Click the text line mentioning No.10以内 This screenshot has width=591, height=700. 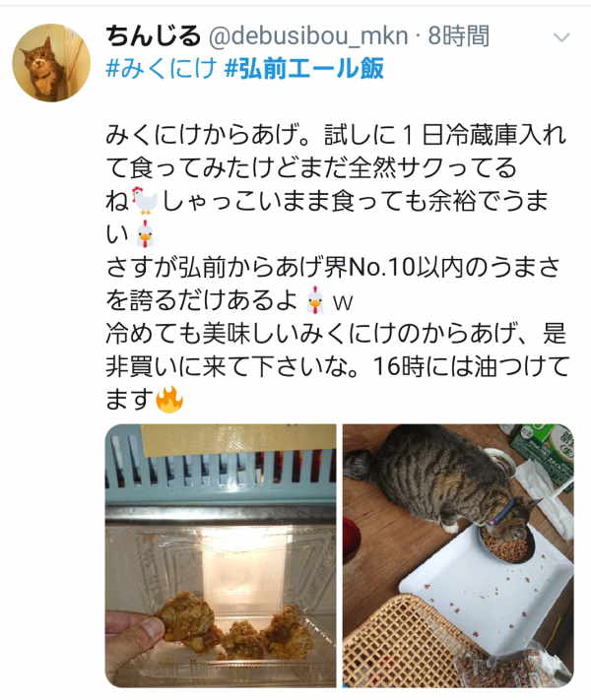333,267
